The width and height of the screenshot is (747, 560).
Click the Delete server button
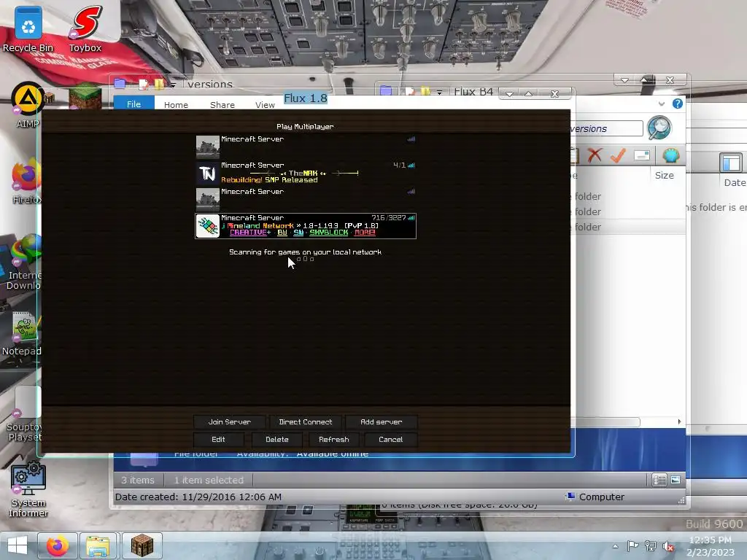point(276,440)
